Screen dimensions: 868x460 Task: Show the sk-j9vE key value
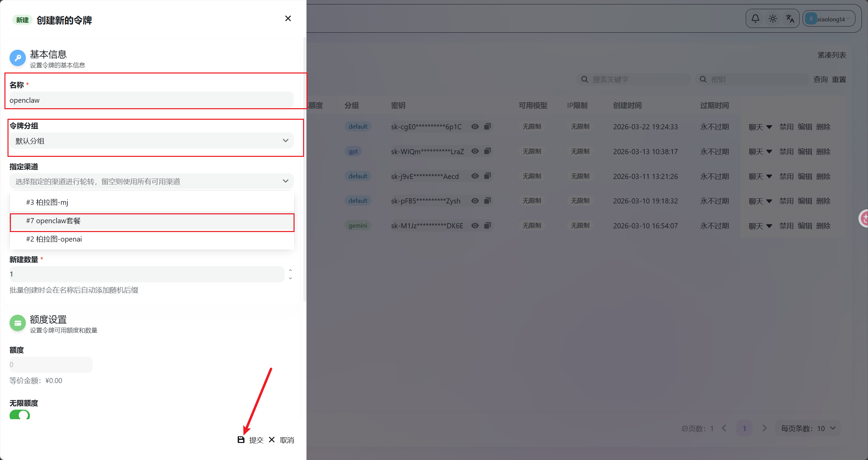tap(475, 176)
